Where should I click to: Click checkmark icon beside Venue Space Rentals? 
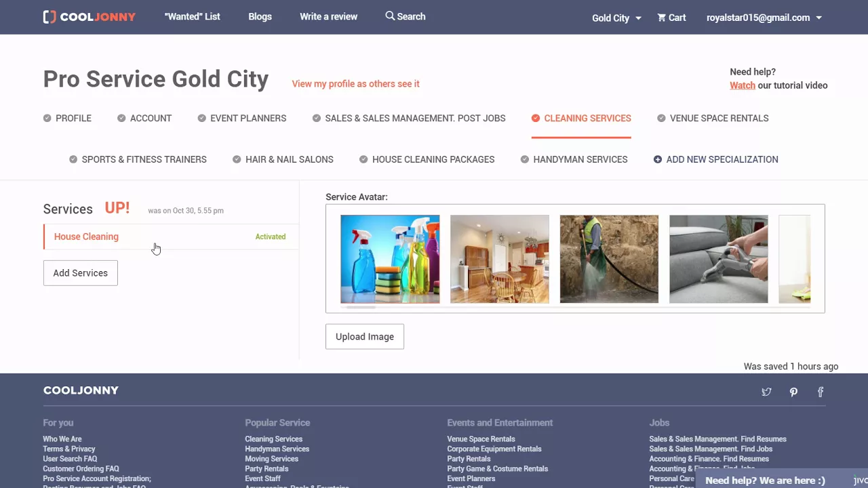click(x=661, y=118)
